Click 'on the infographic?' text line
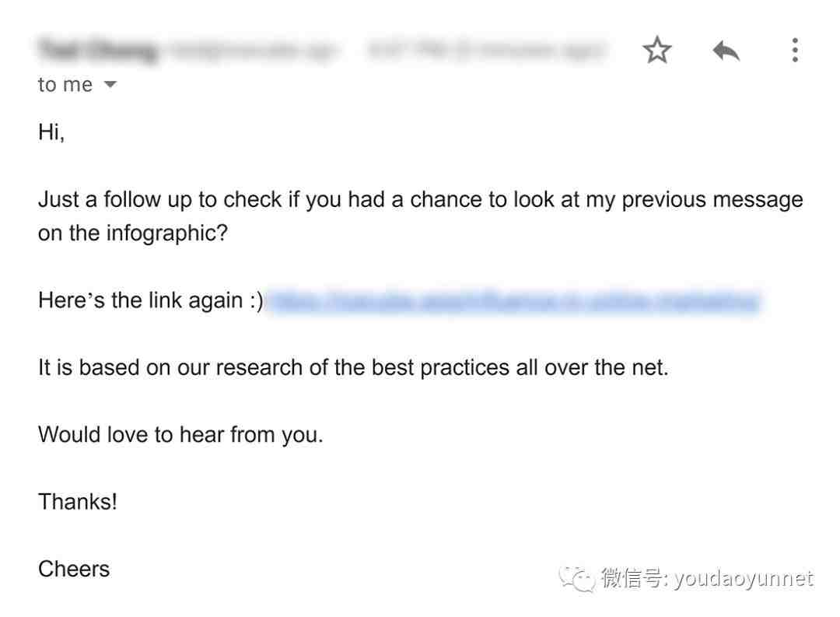Screen dimensions: 840x617 [x=133, y=233]
